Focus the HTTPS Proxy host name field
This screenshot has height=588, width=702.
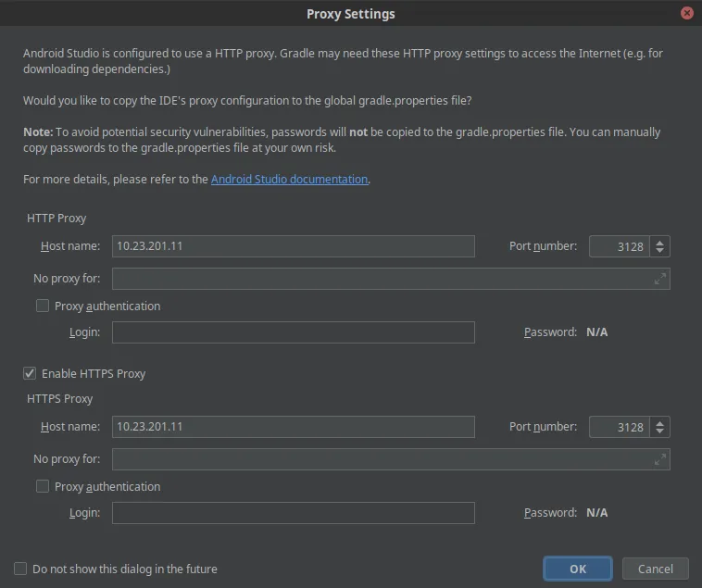click(x=293, y=427)
